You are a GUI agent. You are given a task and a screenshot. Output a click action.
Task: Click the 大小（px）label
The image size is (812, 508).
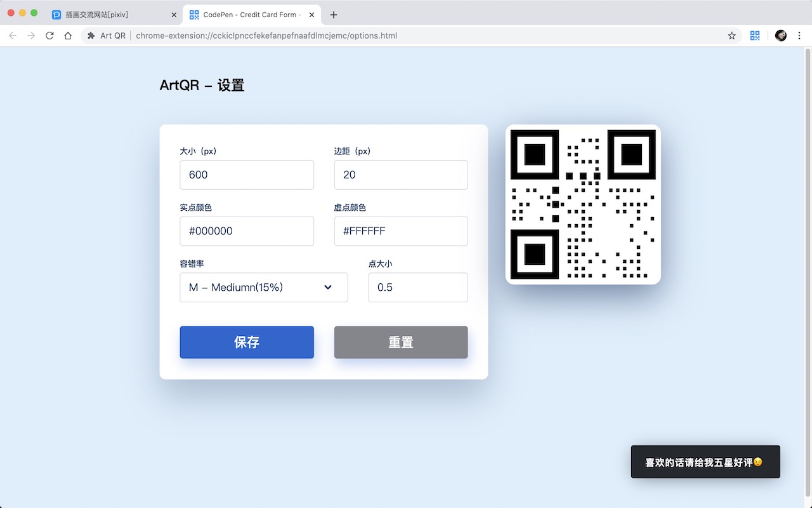tap(199, 151)
